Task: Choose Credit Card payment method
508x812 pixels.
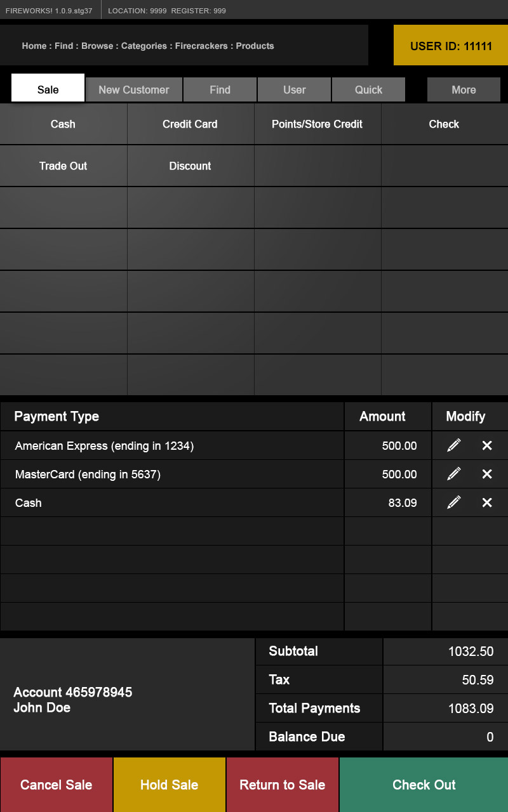Action: coord(190,124)
